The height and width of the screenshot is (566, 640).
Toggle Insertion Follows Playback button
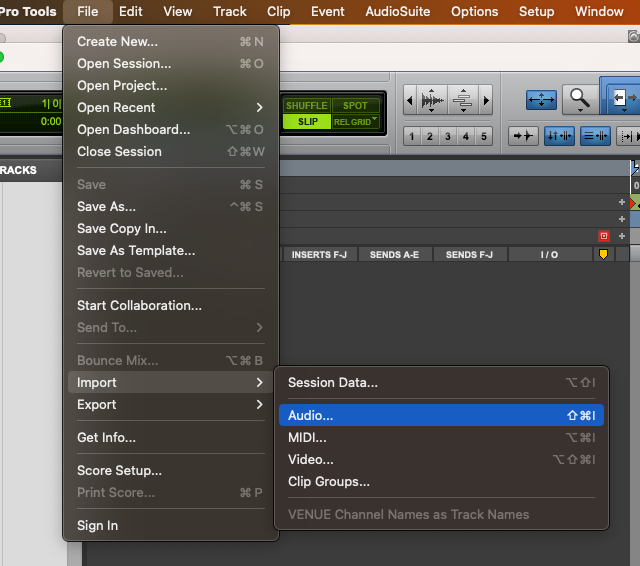coord(628,136)
